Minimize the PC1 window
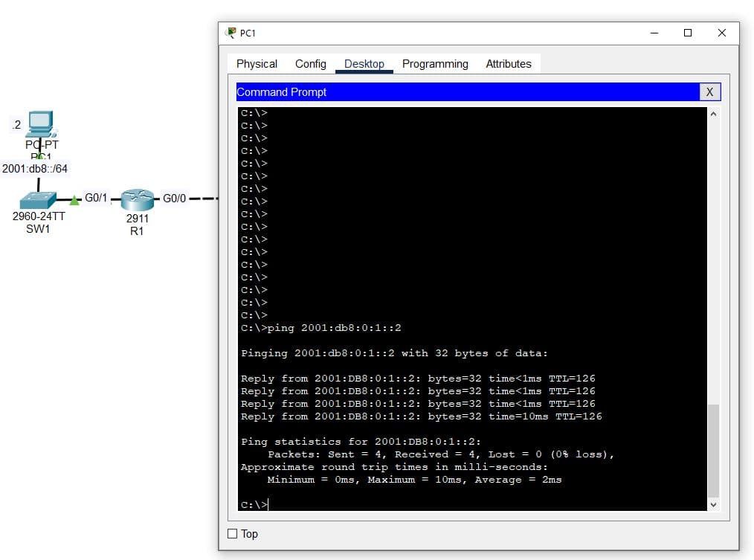 (x=654, y=33)
